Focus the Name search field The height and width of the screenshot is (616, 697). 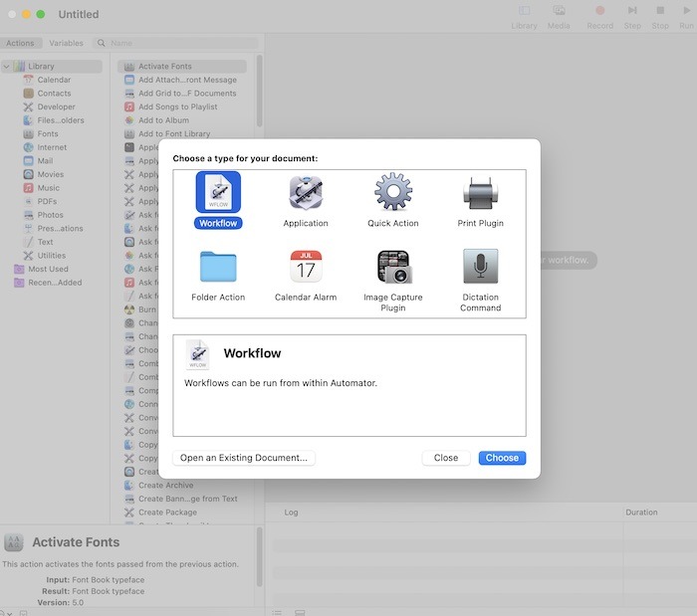tap(175, 43)
